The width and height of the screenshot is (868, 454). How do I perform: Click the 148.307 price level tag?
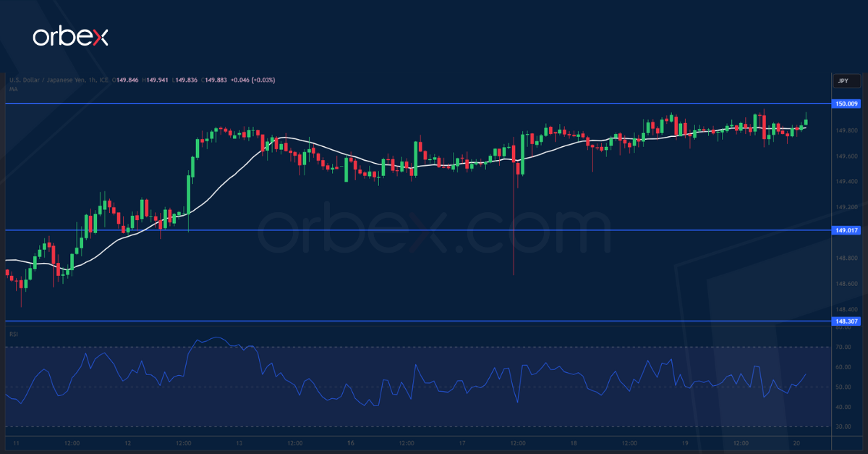coord(846,321)
